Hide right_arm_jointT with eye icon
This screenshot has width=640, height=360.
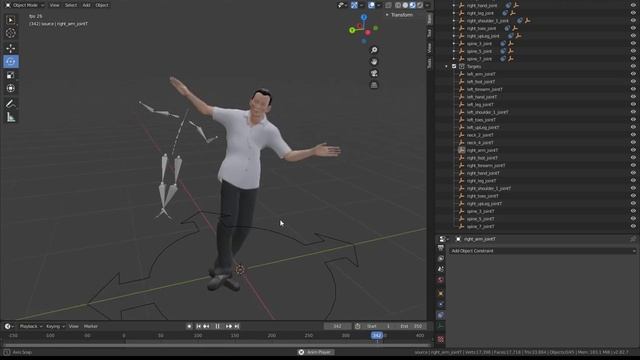pyautogui.click(x=633, y=150)
